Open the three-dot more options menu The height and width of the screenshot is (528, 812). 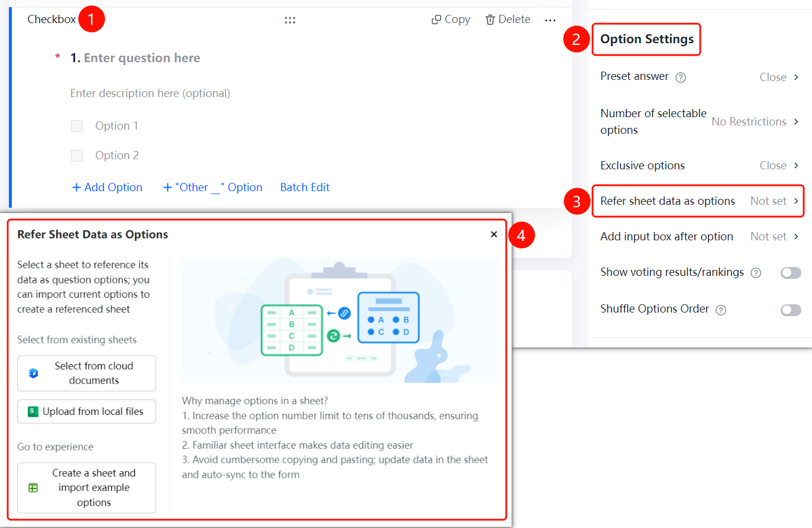550,20
